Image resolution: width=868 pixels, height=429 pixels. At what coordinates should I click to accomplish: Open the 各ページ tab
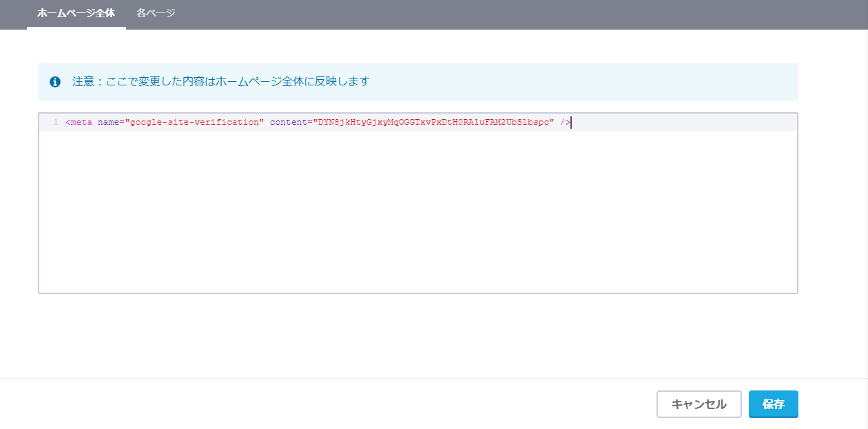pyautogui.click(x=156, y=13)
